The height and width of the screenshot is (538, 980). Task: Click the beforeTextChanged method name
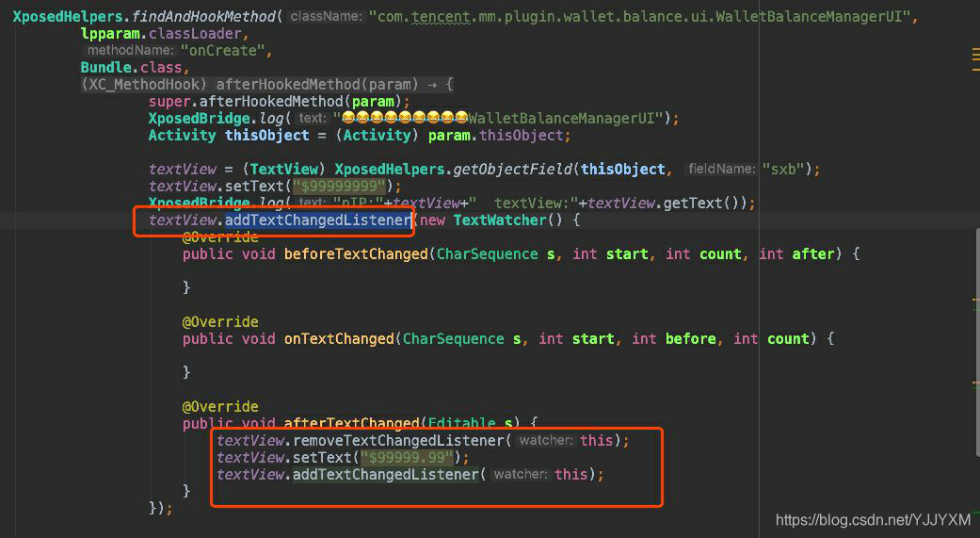pyautogui.click(x=356, y=254)
